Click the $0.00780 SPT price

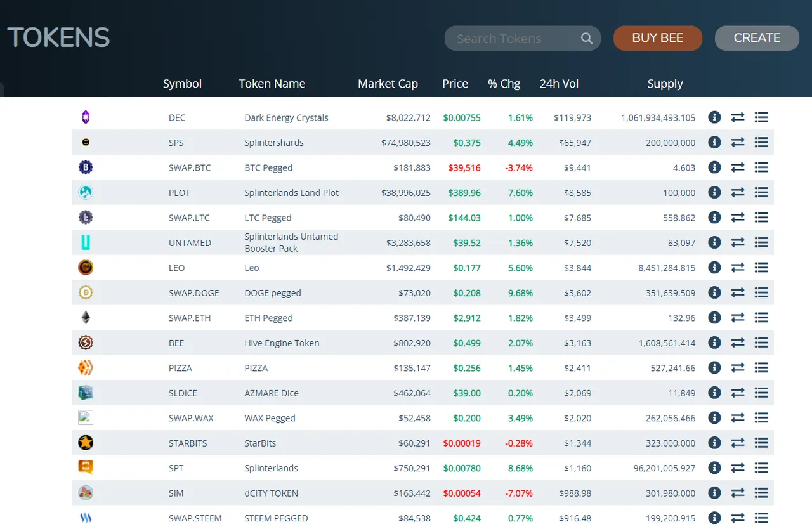coord(462,469)
